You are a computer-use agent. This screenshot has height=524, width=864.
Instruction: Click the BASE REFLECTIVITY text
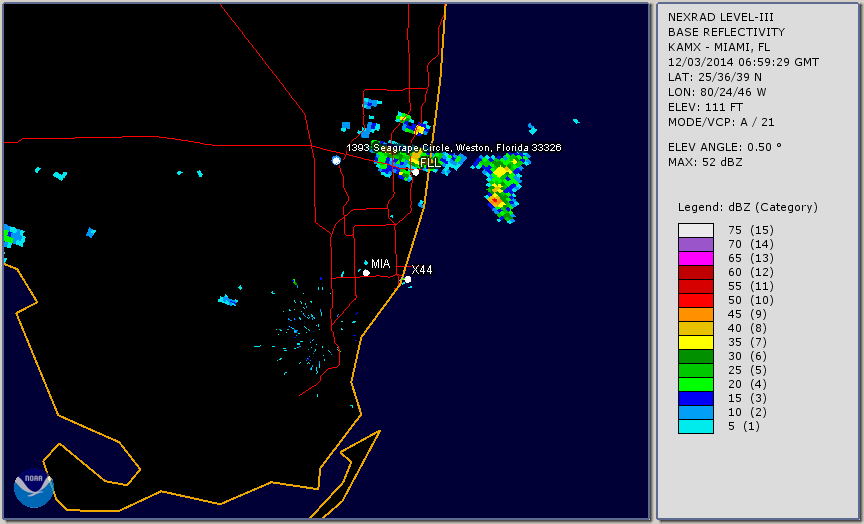(726, 32)
